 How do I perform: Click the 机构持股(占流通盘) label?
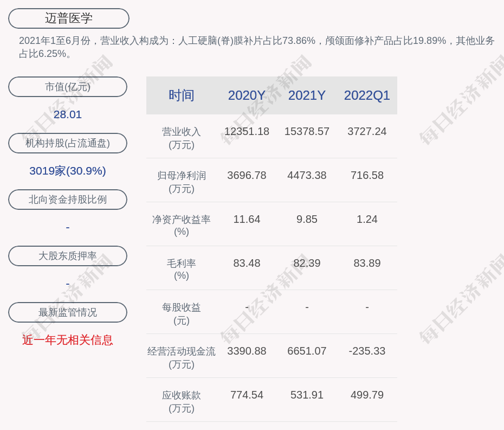pos(68,143)
